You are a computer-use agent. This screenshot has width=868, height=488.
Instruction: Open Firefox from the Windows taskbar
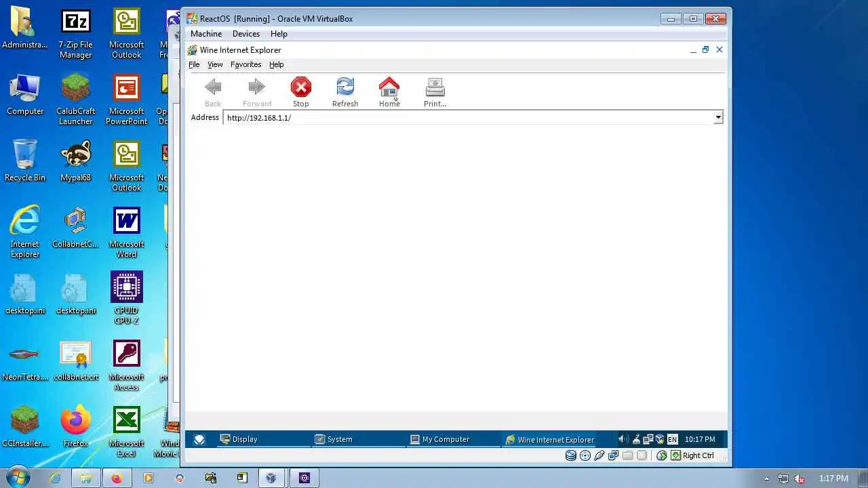(117, 479)
